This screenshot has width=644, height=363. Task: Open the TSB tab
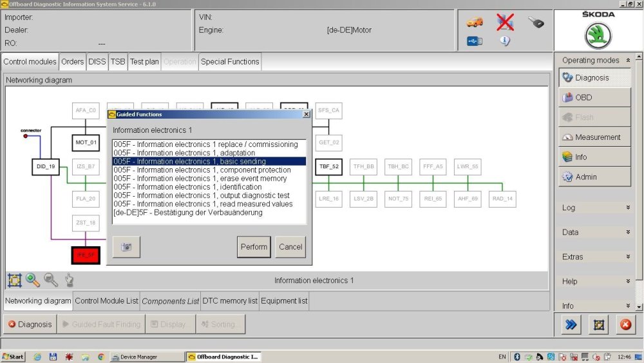pos(118,62)
